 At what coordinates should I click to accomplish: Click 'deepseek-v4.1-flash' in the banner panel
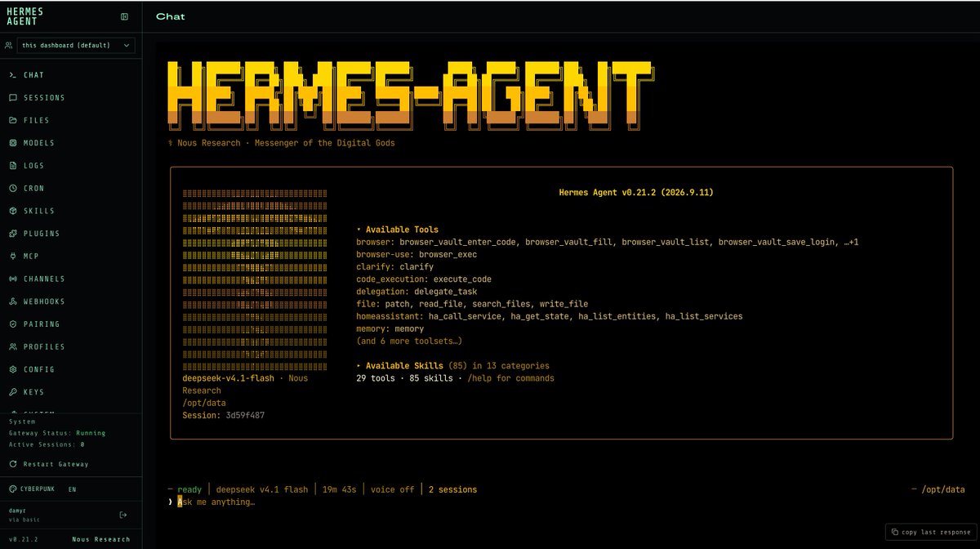pos(228,378)
